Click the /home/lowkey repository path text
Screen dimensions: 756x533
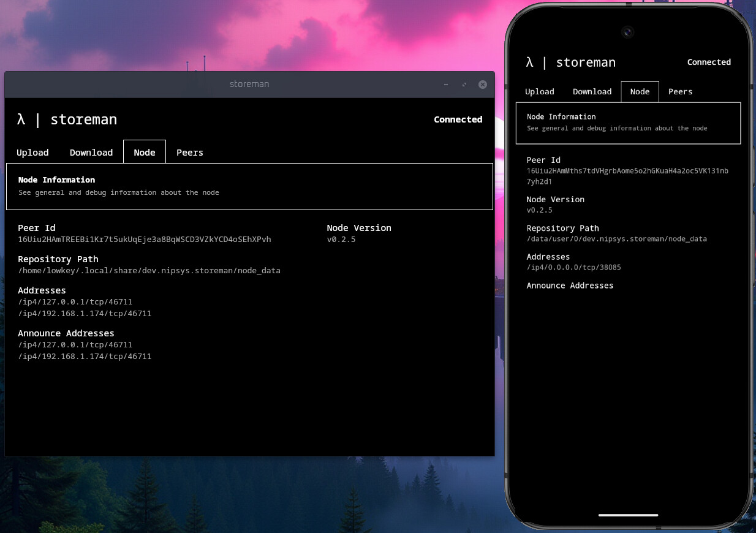point(149,270)
